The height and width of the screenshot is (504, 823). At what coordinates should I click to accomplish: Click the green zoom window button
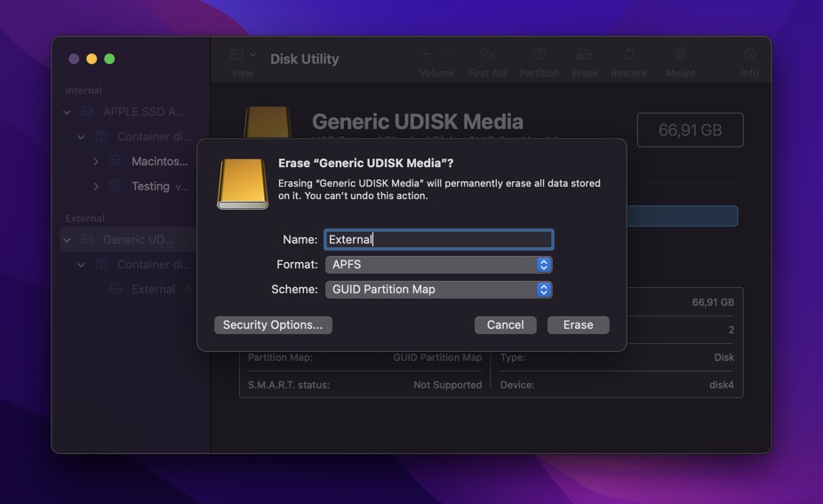coord(109,59)
